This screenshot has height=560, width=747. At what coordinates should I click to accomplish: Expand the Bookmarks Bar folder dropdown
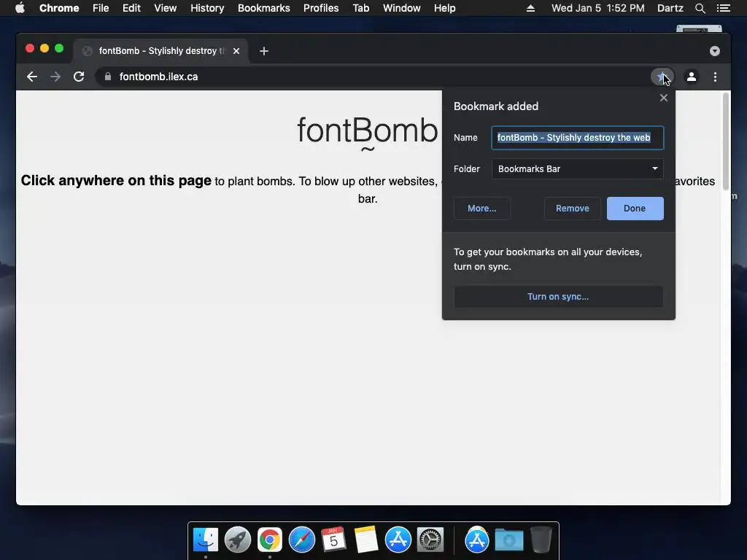pos(578,169)
